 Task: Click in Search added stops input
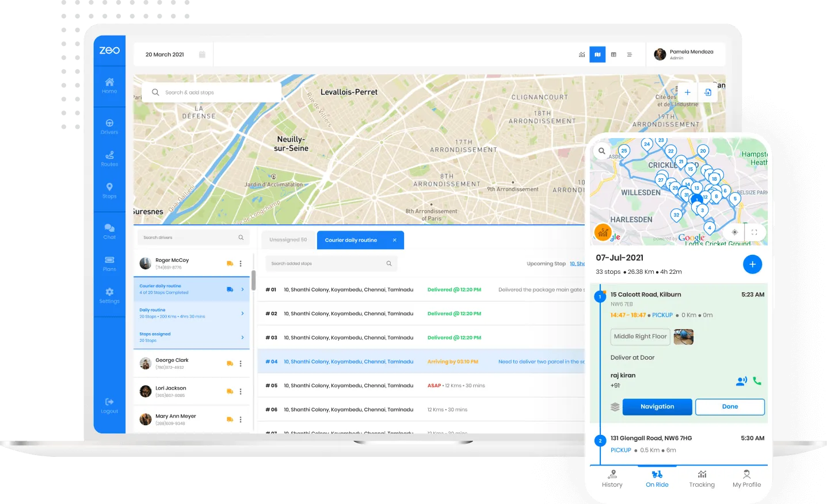331,264
